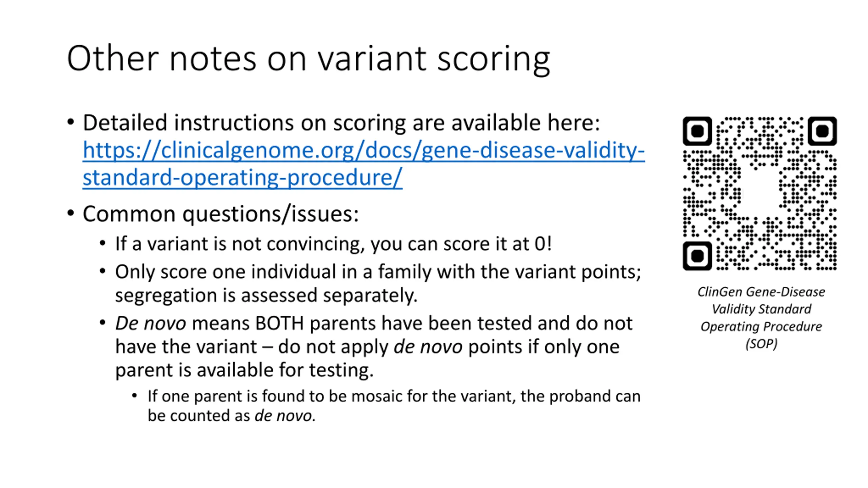Select the 'segregation is assessed separately' line

click(x=267, y=295)
